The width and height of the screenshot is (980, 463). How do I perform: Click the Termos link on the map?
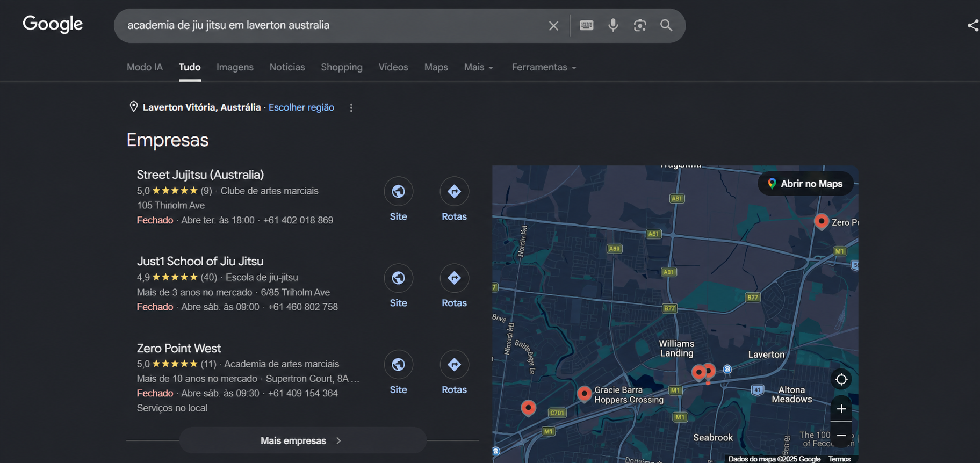(839, 459)
